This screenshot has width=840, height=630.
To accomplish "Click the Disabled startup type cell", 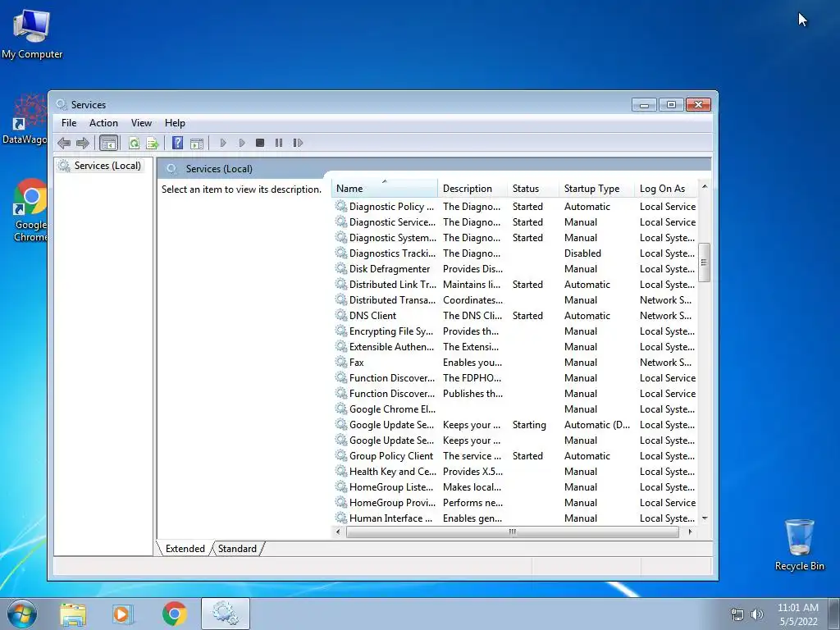I will coord(582,253).
